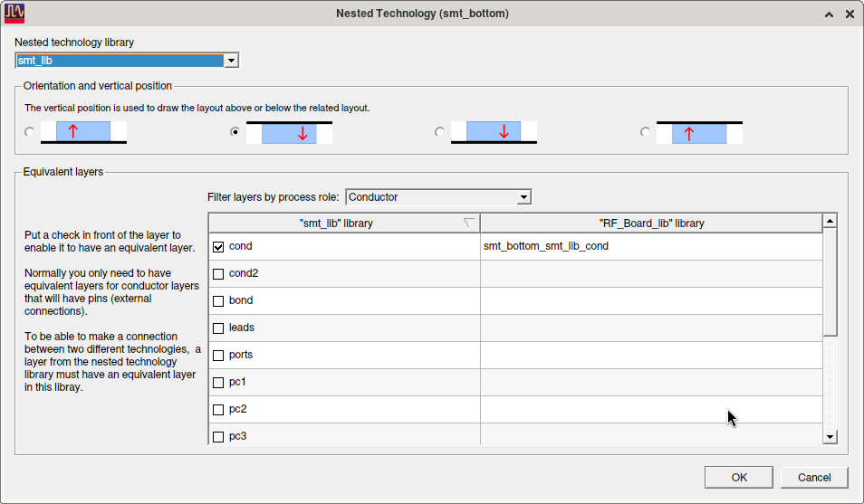
Task: Check the bond layer checkbox
Action: click(x=218, y=300)
